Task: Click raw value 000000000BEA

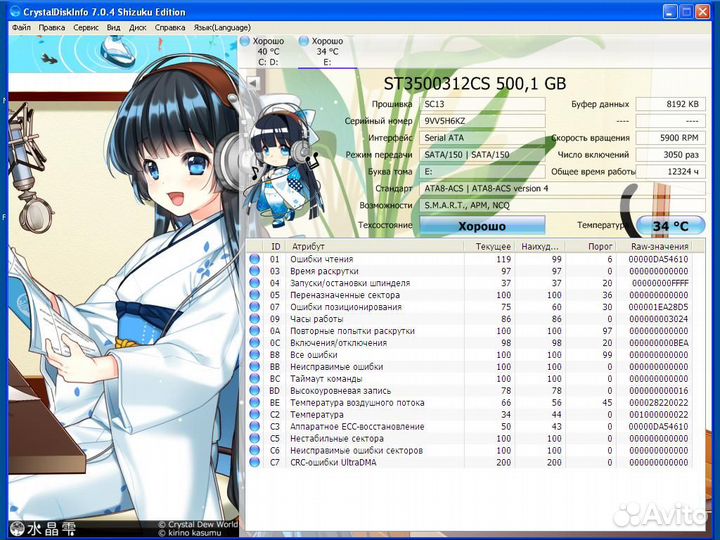Action: point(658,343)
